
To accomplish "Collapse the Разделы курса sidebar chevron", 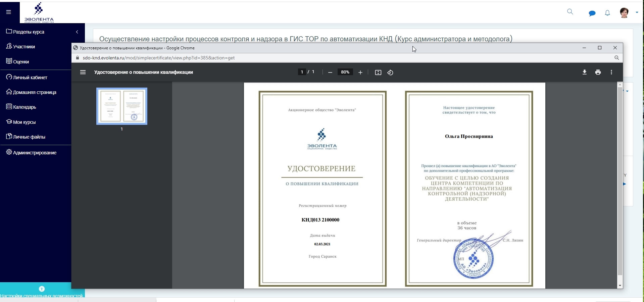I will [77, 32].
